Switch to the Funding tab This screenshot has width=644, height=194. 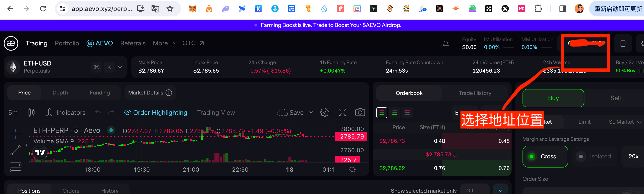point(100,93)
